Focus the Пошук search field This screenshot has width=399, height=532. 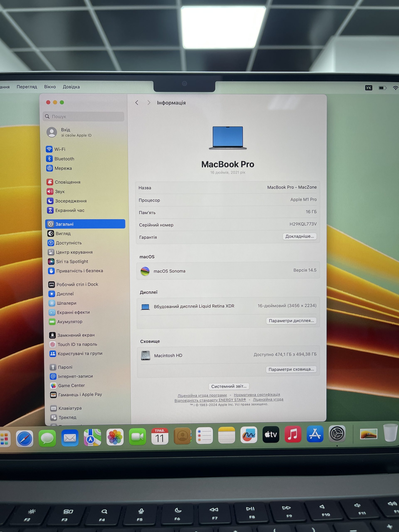(x=84, y=116)
